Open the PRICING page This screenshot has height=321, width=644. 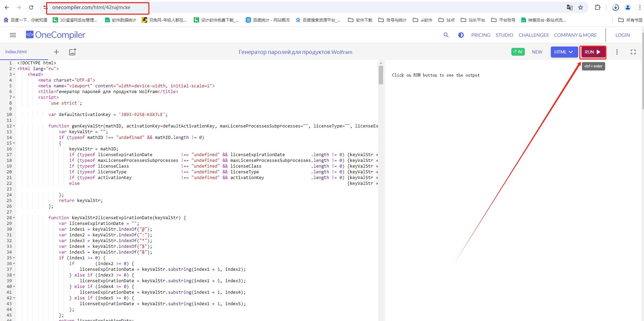pyautogui.click(x=481, y=35)
